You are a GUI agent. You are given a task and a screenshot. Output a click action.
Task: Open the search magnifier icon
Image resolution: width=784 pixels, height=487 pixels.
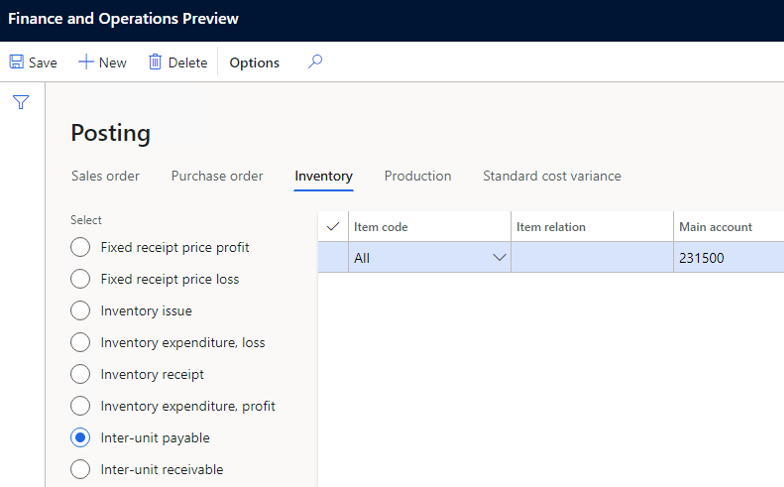315,62
